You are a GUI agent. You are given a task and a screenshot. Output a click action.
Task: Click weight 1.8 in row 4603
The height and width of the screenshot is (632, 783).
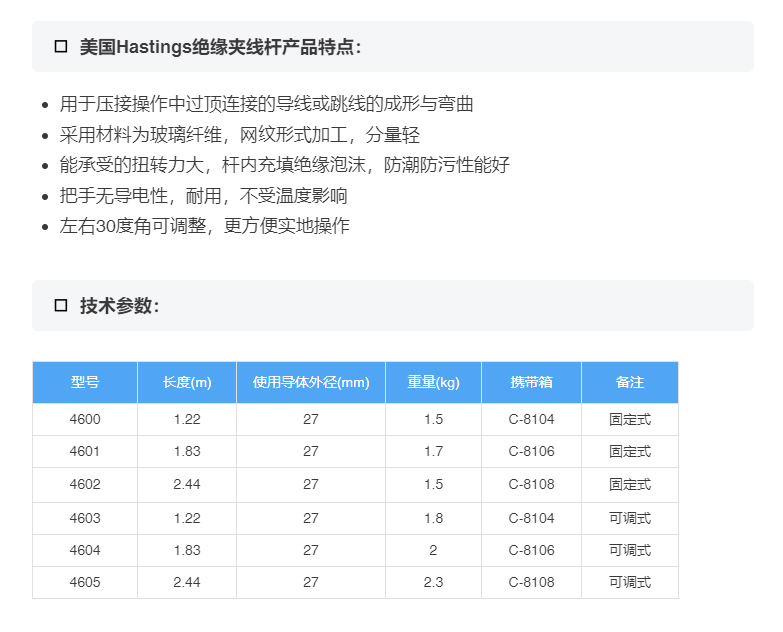point(433,518)
